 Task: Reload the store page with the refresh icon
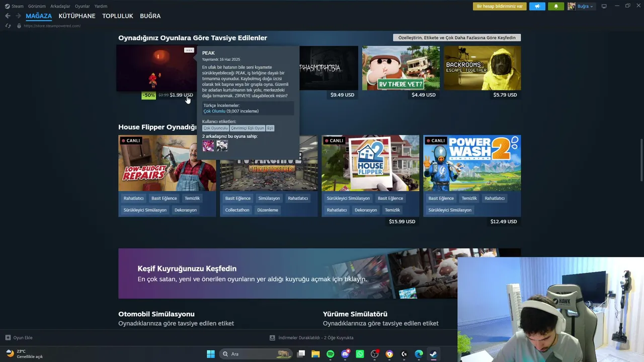point(8,26)
